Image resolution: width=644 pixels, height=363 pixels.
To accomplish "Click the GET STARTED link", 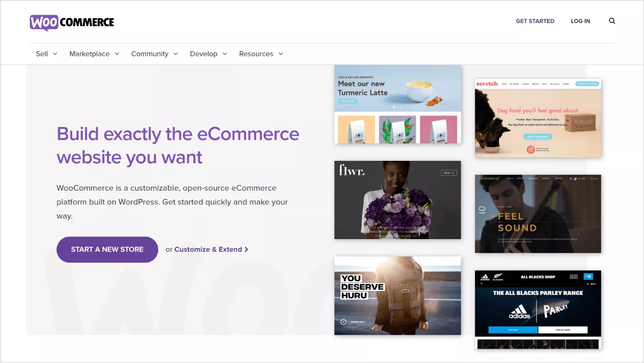I will (535, 21).
